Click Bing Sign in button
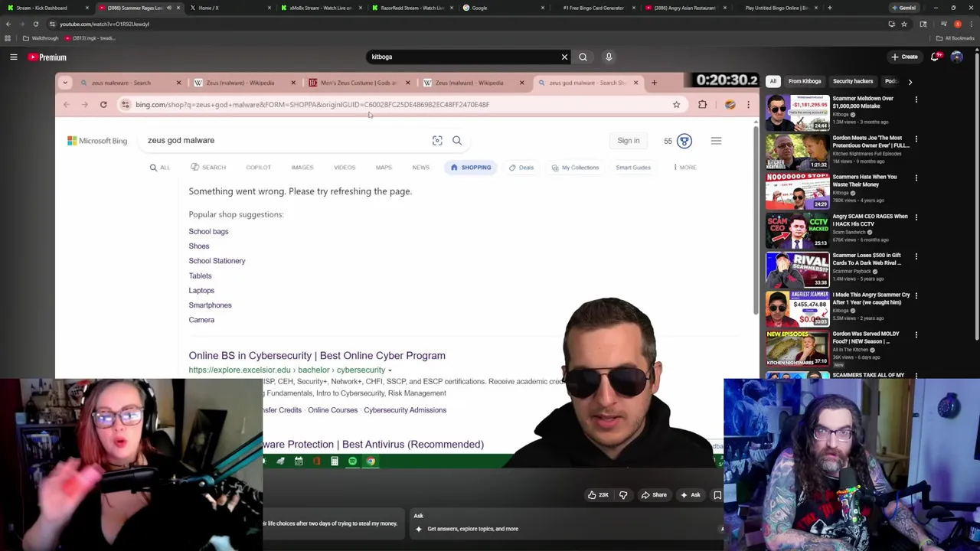980x551 pixels. (x=629, y=141)
